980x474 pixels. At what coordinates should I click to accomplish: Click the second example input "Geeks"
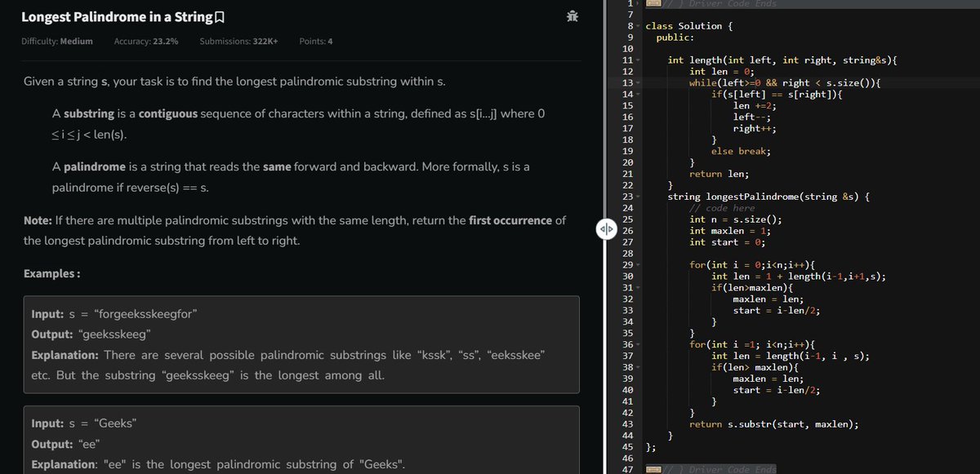tap(115, 423)
